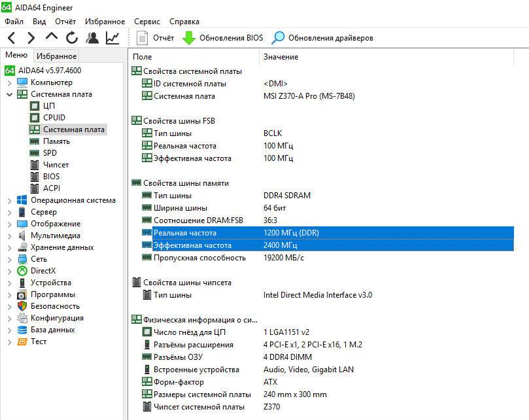The height and width of the screenshot is (420, 529).
Task: Click the driver updates magnifier icon
Action: 279,38
